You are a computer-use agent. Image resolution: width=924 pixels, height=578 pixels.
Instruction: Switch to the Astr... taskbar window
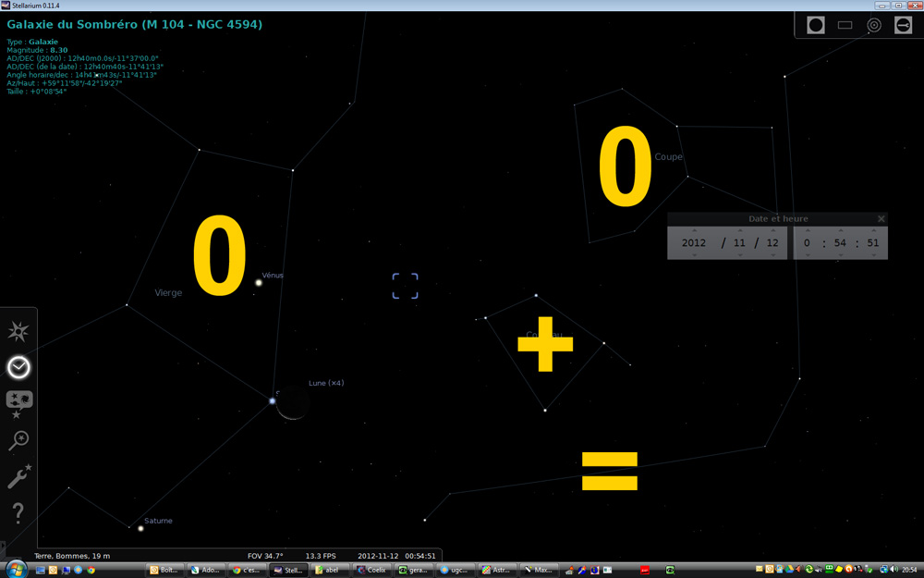pos(496,570)
